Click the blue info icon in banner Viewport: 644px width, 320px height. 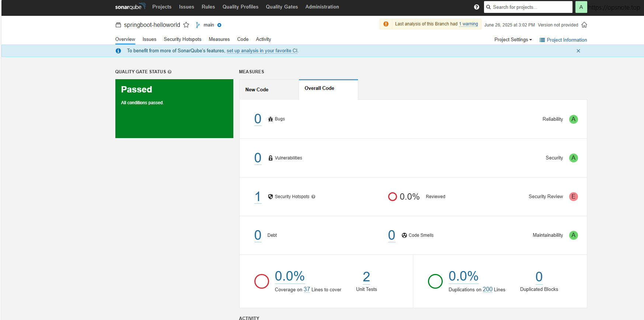click(118, 51)
